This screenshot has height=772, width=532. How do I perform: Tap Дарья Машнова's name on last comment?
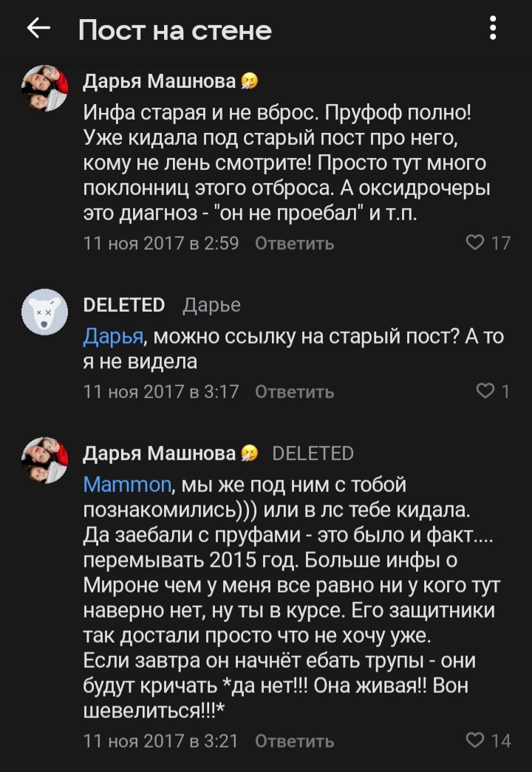[x=159, y=452]
